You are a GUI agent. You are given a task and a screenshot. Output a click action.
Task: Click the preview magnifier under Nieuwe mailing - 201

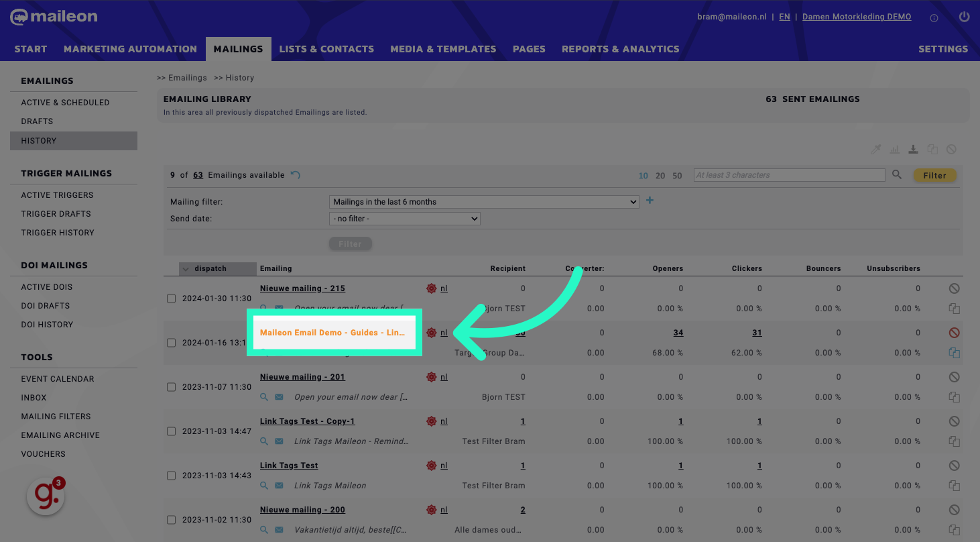coord(264,397)
